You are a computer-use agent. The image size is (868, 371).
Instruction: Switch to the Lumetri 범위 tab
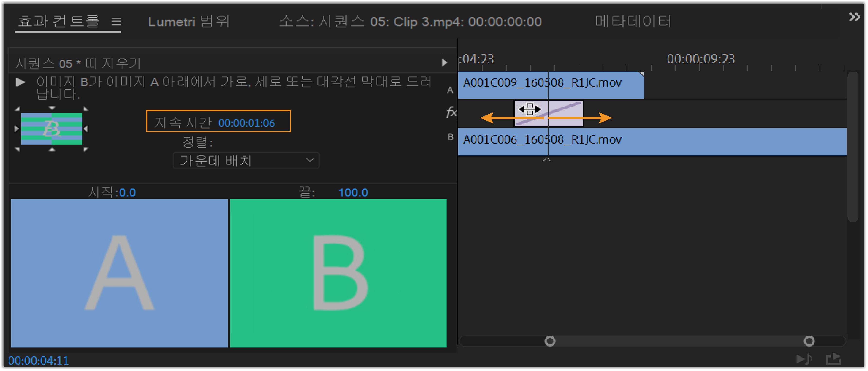click(x=189, y=22)
